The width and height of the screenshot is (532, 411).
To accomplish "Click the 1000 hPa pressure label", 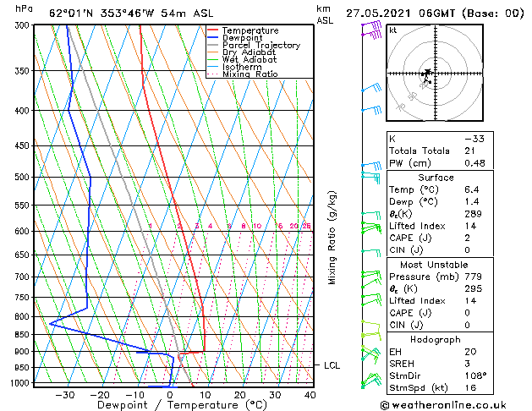I will click(x=22, y=383).
